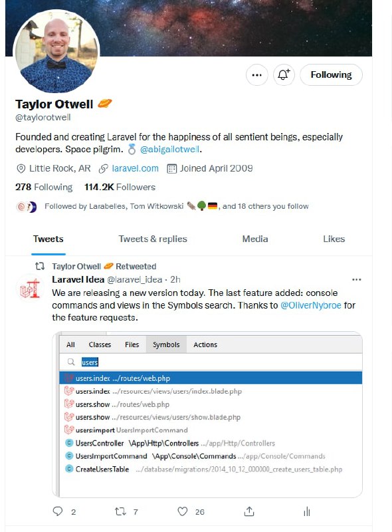Turn on notifications with the bell icon
392x532 pixels.
[x=284, y=74]
